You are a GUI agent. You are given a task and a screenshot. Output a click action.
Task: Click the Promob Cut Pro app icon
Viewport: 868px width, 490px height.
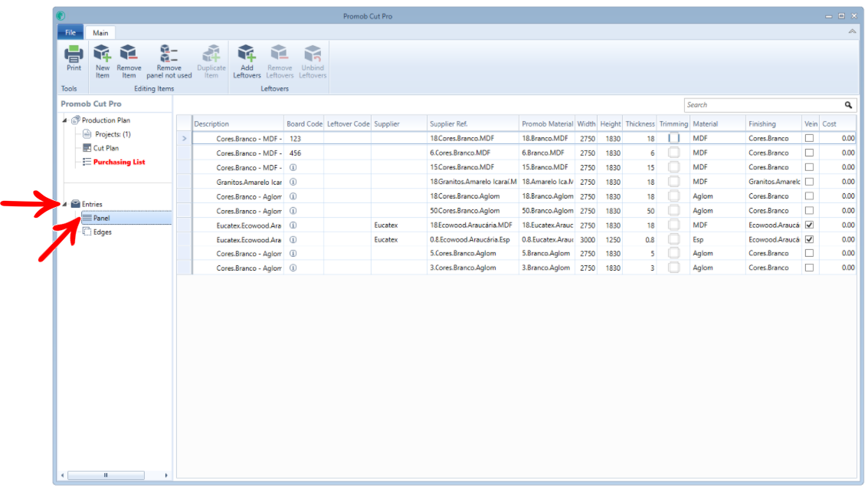61,15
